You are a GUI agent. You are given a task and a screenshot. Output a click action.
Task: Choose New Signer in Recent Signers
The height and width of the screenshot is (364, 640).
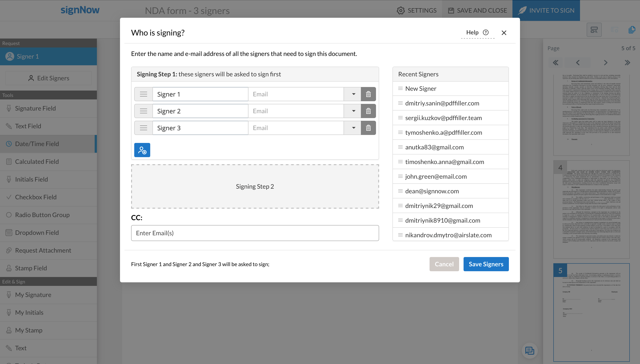[x=420, y=89]
